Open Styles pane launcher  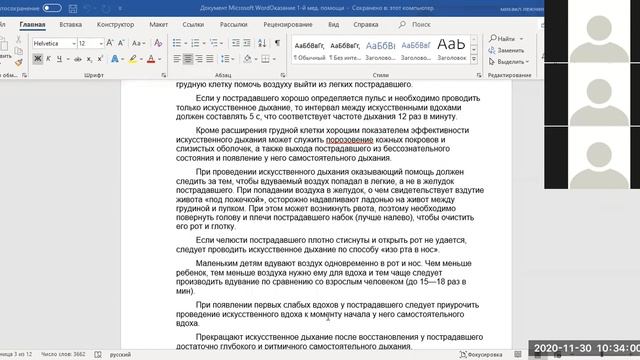click(479, 75)
